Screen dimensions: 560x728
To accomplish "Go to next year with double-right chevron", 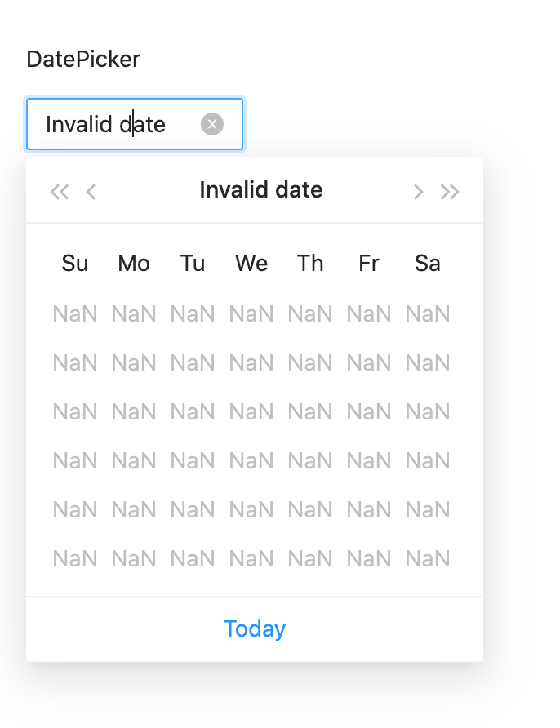I will click(450, 191).
